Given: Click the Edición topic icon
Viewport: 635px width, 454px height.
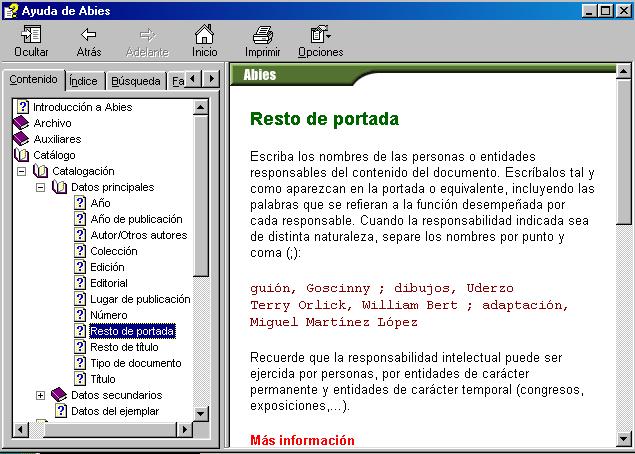Looking at the screenshot, I should pos(80,267).
